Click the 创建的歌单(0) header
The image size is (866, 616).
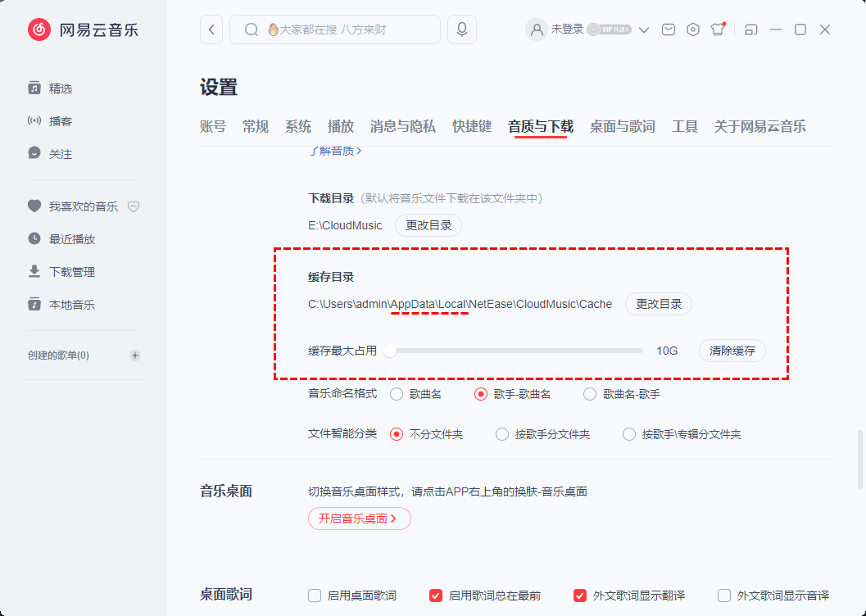[x=58, y=355]
